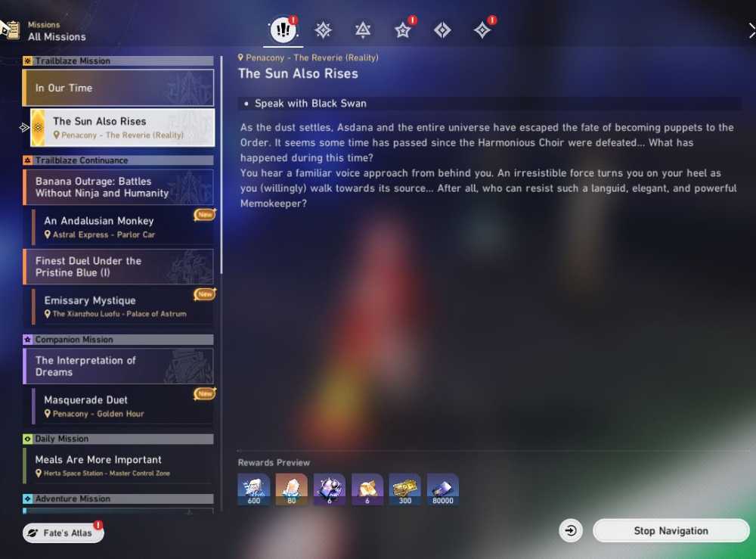View the 80 Stellar Jade reward icon
This screenshot has width=756, height=559.
[x=291, y=489]
